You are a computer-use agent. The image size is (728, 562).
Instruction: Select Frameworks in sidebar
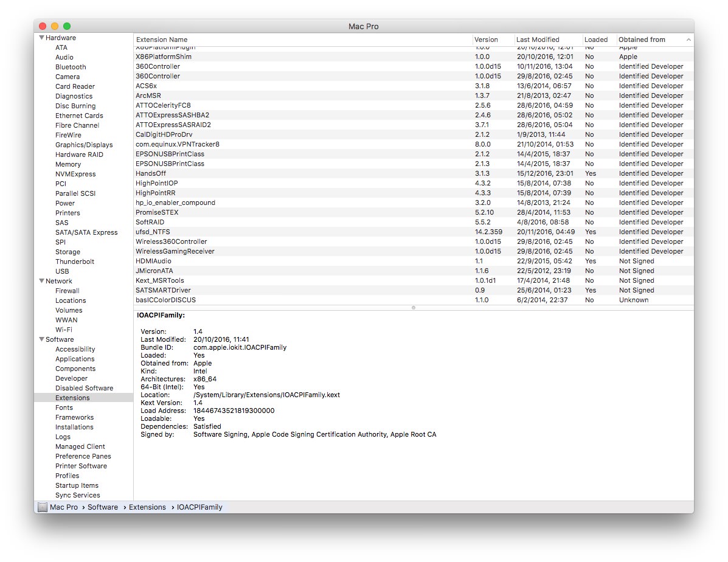[x=74, y=418]
